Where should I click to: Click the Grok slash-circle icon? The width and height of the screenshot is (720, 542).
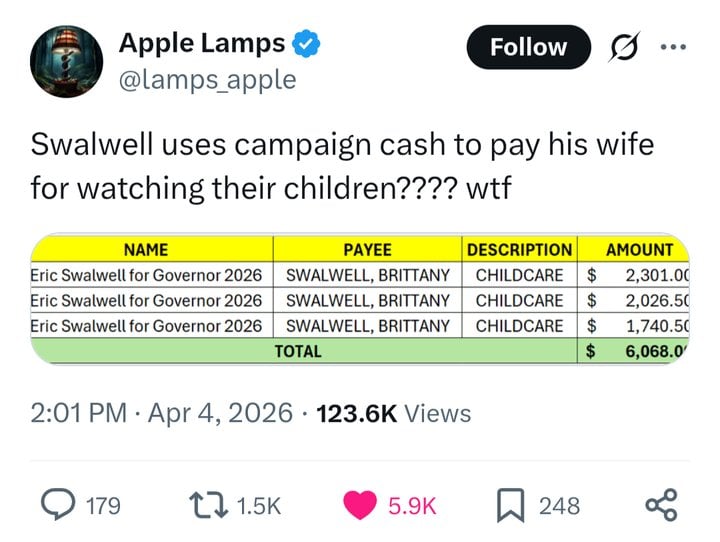pyautogui.click(x=621, y=47)
